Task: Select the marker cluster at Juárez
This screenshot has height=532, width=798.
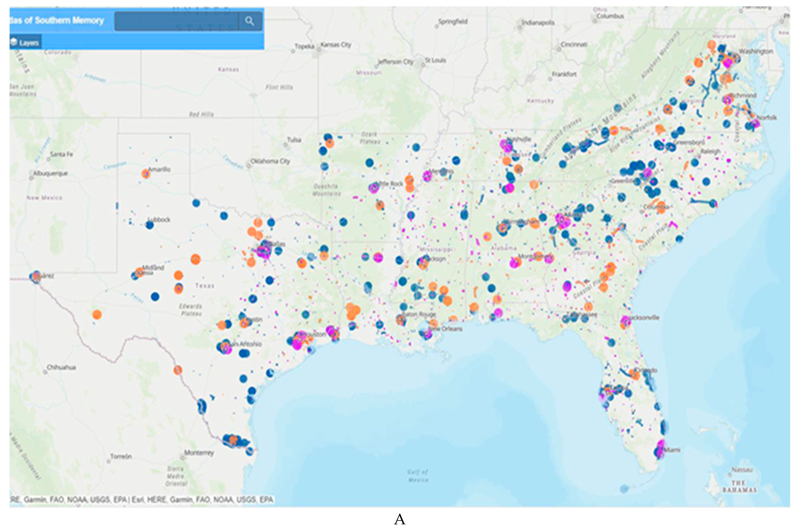Action: click(36, 277)
